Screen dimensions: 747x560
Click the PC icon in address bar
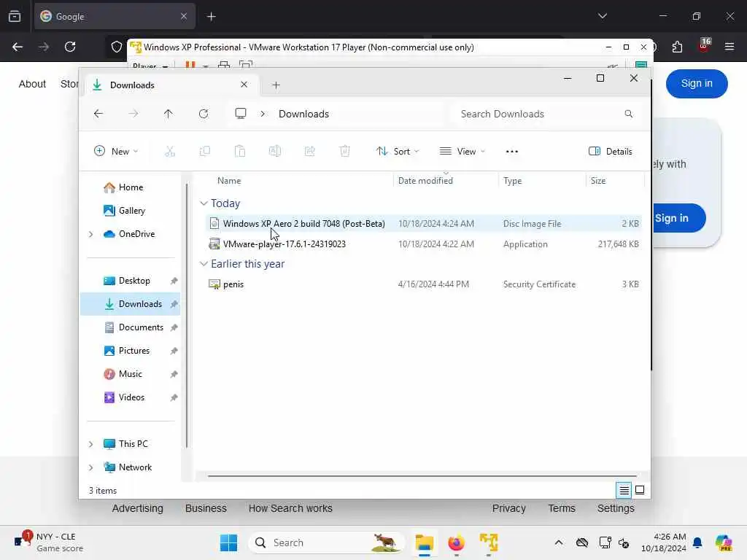tap(241, 113)
